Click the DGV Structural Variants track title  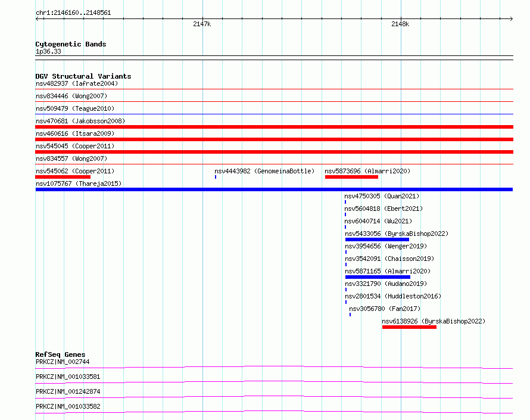coord(83,76)
